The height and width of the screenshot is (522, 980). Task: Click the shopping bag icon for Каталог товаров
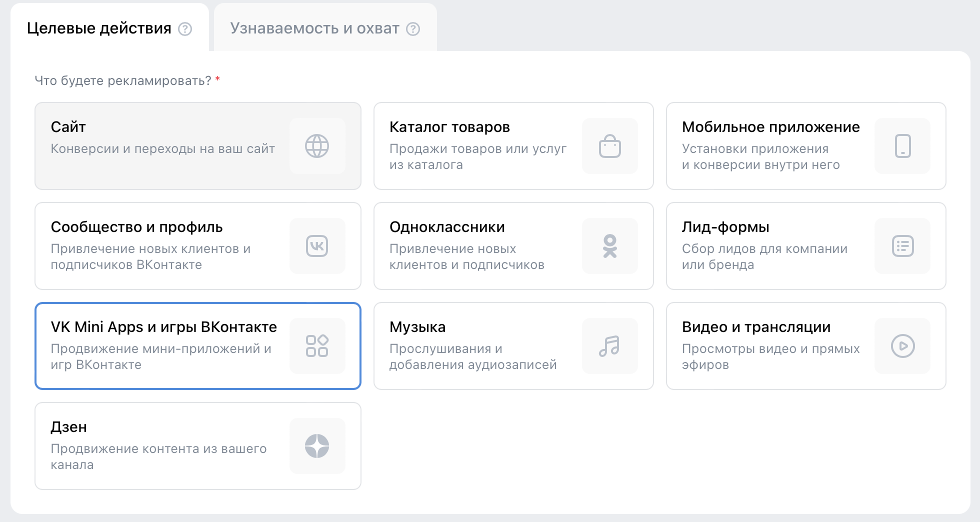tap(610, 146)
